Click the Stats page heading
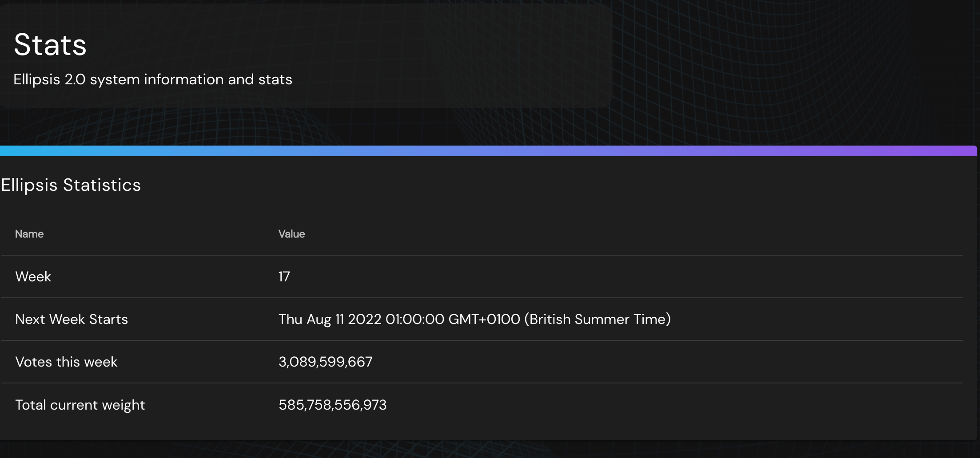 (x=50, y=45)
